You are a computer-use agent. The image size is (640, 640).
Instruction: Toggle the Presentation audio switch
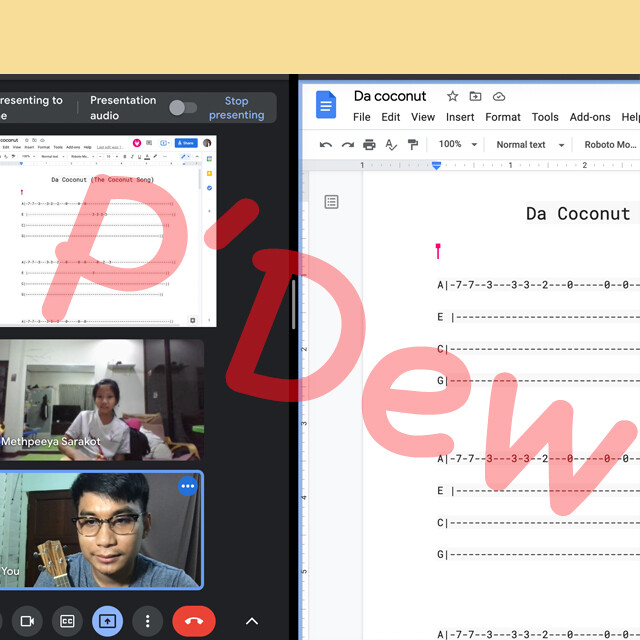182,108
